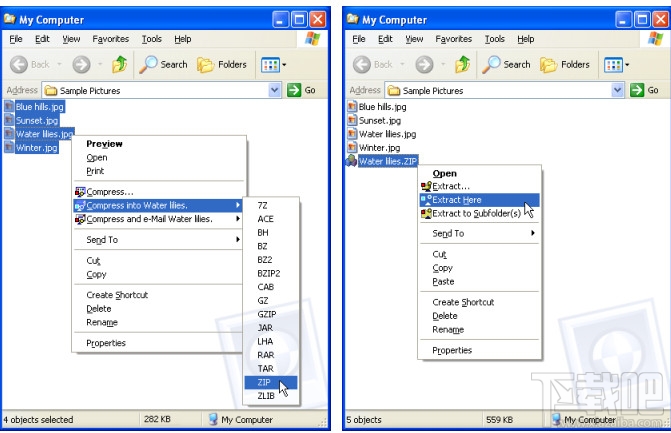
Task: Open Help menu in right window
Action: pyautogui.click(x=526, y=39)
